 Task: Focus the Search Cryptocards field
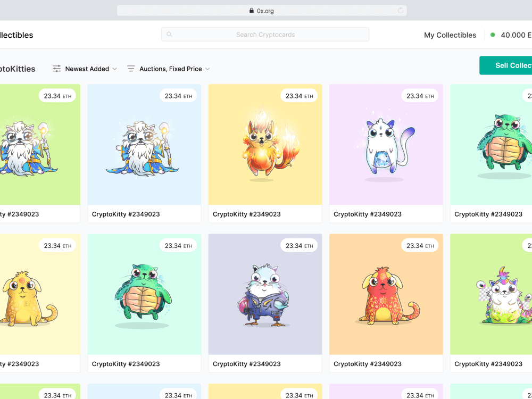[x=265, y=34]
